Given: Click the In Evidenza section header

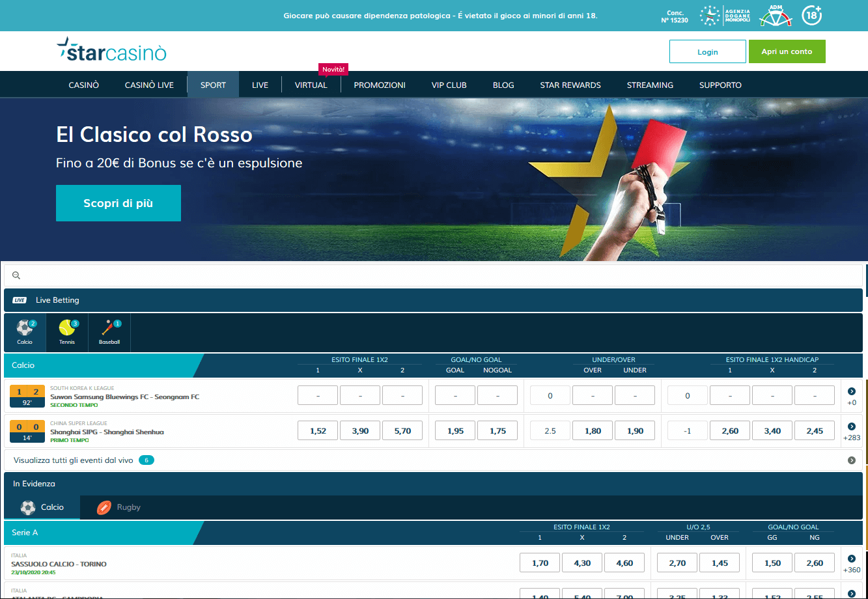Looking at the screenshot, I should coord(433,484).
